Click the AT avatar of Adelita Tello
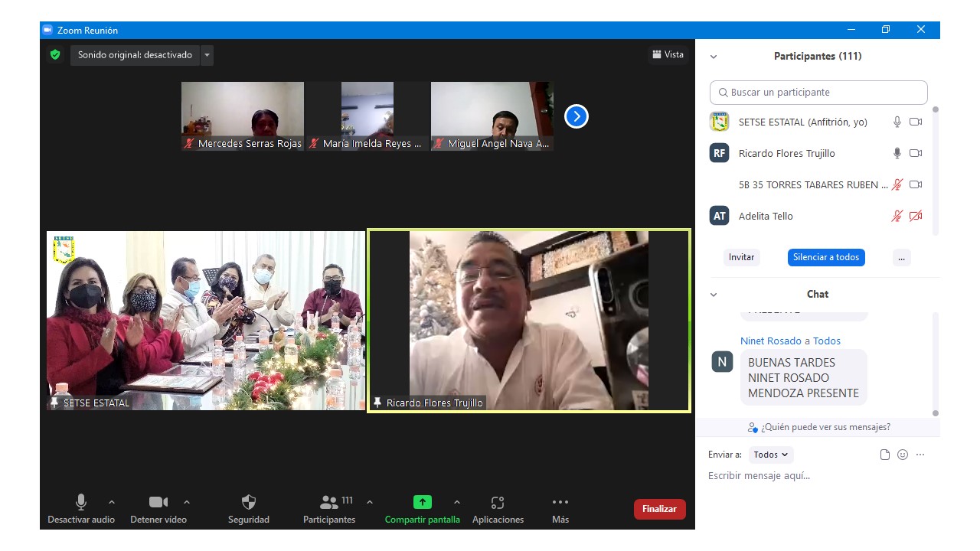The height and width of the screenshot is (551, 980). (x=719, y=216)
